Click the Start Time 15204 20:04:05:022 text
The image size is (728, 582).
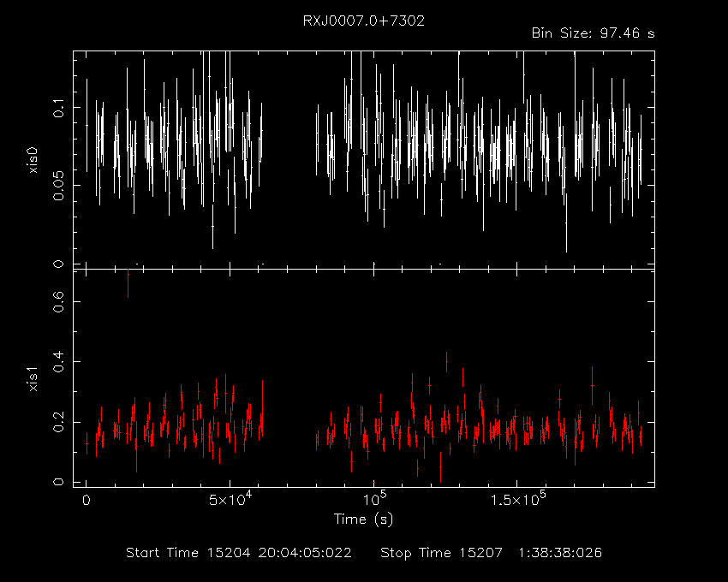pos(239,553)
